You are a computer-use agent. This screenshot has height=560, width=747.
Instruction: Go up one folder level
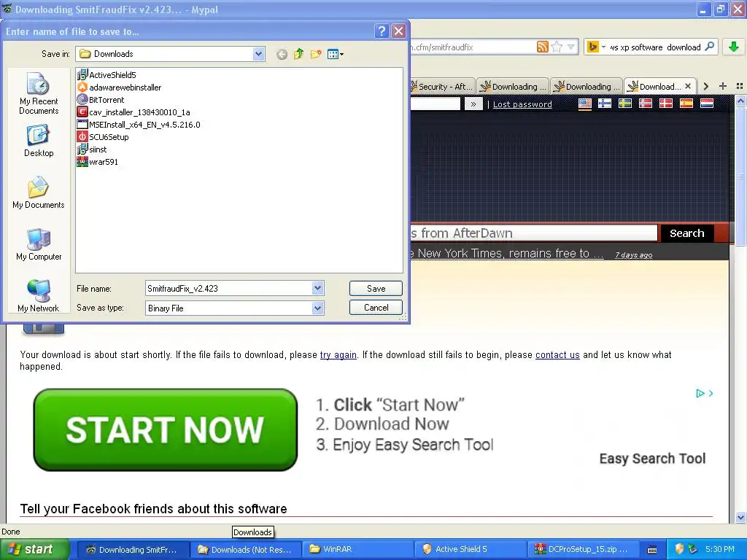[298, 54]
